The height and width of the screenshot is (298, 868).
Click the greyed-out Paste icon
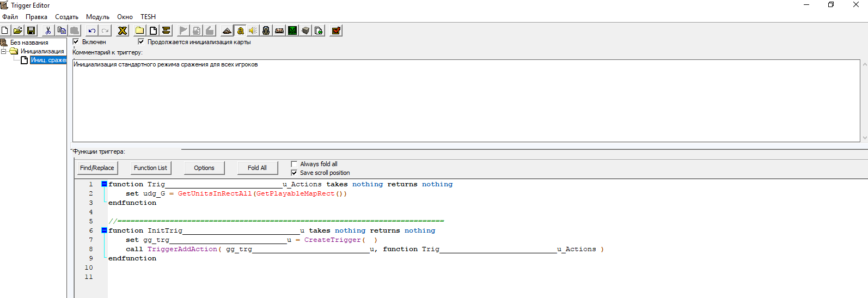click(75, 31)
